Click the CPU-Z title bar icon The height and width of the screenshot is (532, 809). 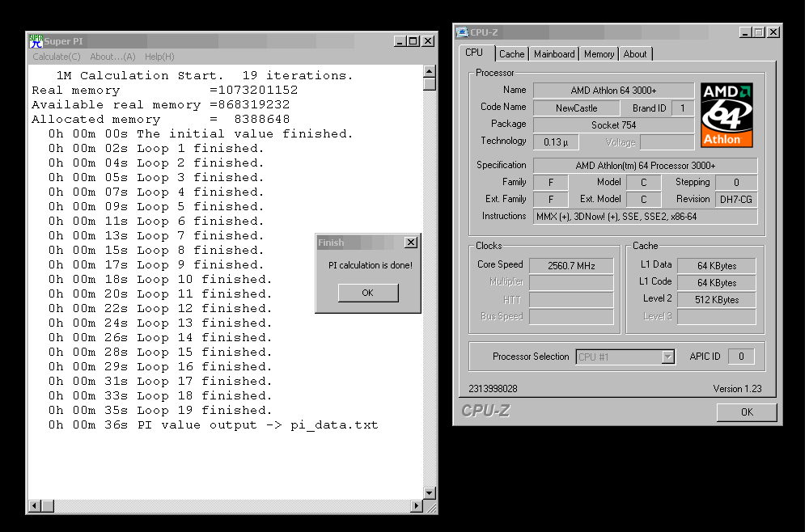click(462, 32)
